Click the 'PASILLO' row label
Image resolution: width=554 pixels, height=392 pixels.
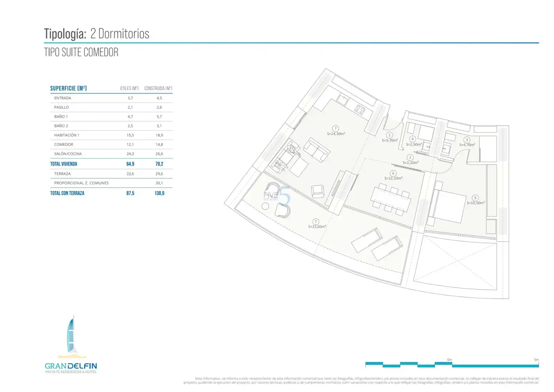pyautogui.click(x=61, y=107)
